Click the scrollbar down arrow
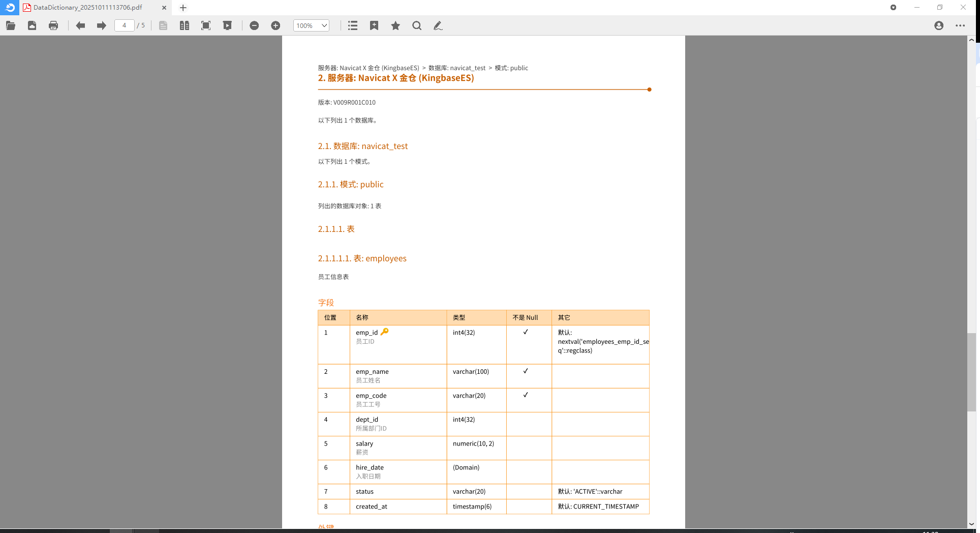 971,524
